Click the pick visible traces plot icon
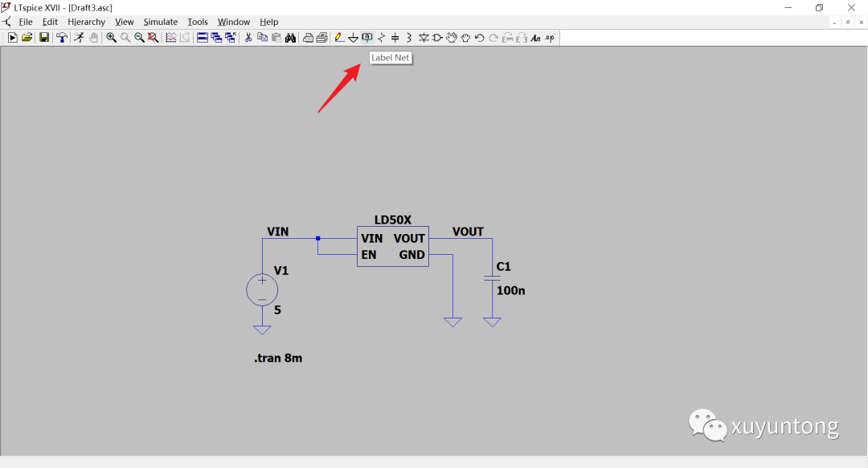 (x=171, y=38)
